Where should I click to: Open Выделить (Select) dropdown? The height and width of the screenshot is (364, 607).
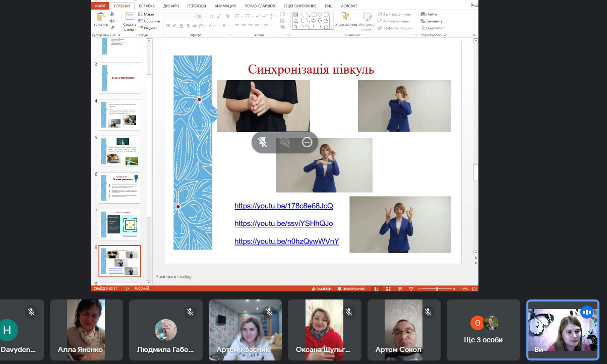434,28
